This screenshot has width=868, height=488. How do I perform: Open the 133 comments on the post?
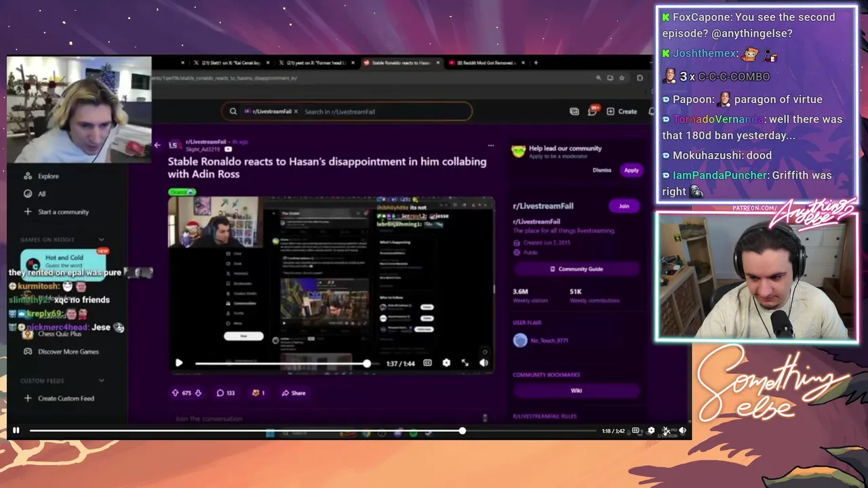[225, 393]
